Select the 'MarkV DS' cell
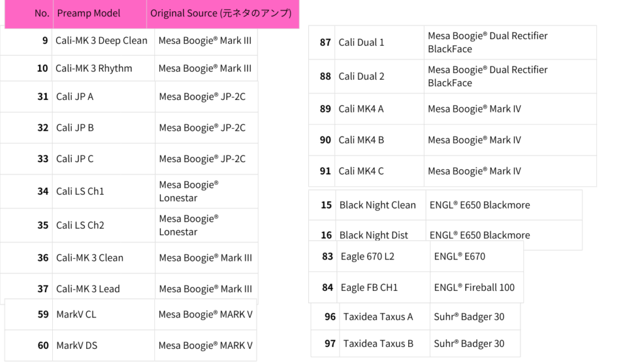The image size is (644, 362). (77, 346)
